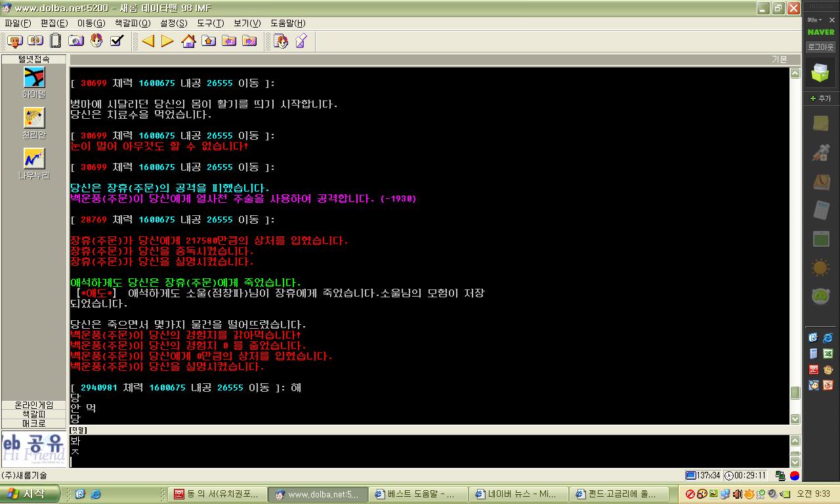The height and width of the screenshot is (504, 840).
Task: Click terminal scrollbar up arrow
Action: [x=795, y=73]
